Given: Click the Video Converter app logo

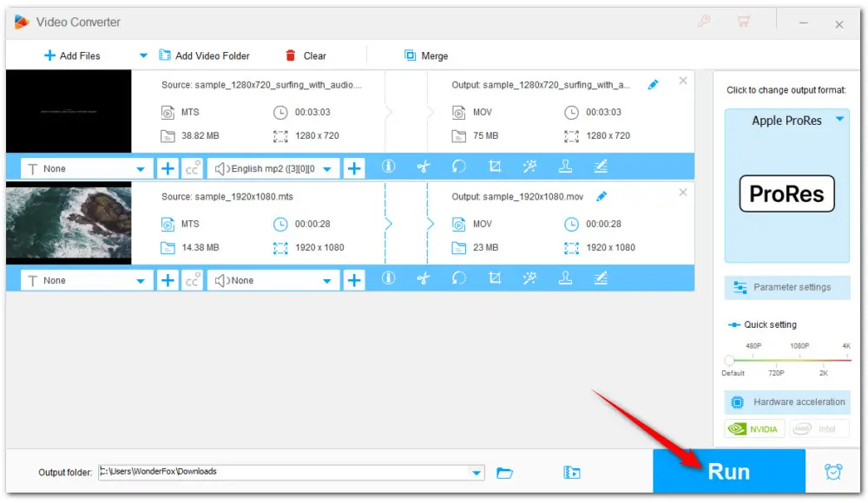Looking at the screenshot, I should click(22, 23).
